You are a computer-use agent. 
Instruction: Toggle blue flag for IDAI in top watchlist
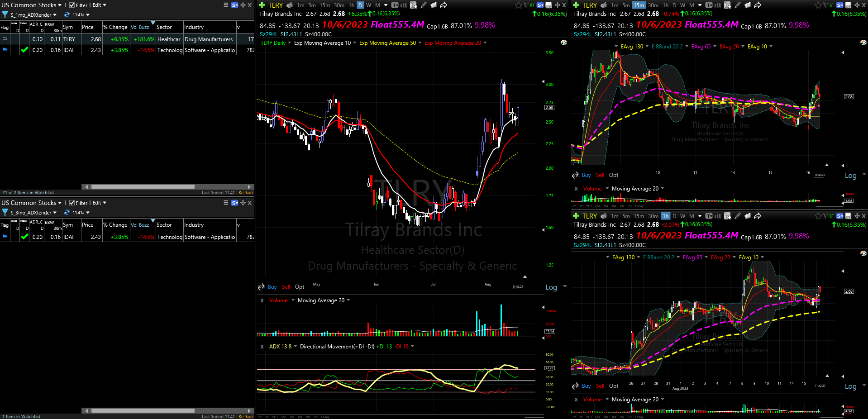pos(5,50)
